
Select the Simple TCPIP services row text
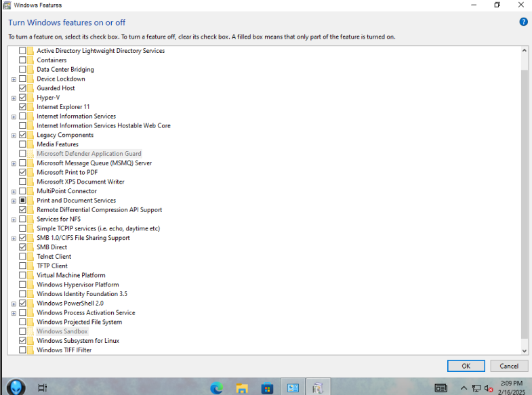coord(98,228)
